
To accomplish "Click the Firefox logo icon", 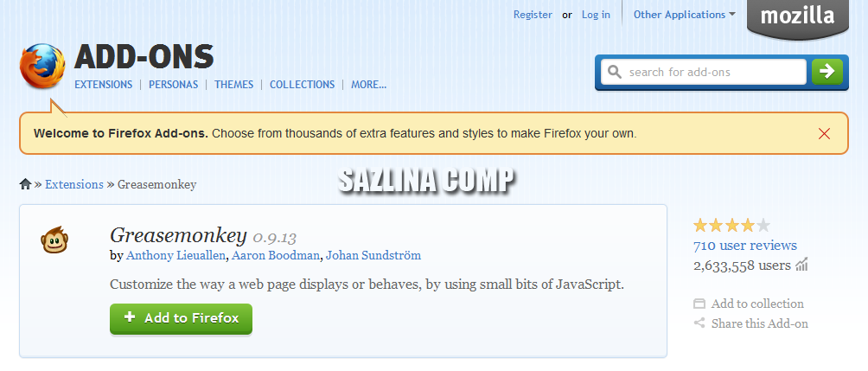I will (42, 67).
